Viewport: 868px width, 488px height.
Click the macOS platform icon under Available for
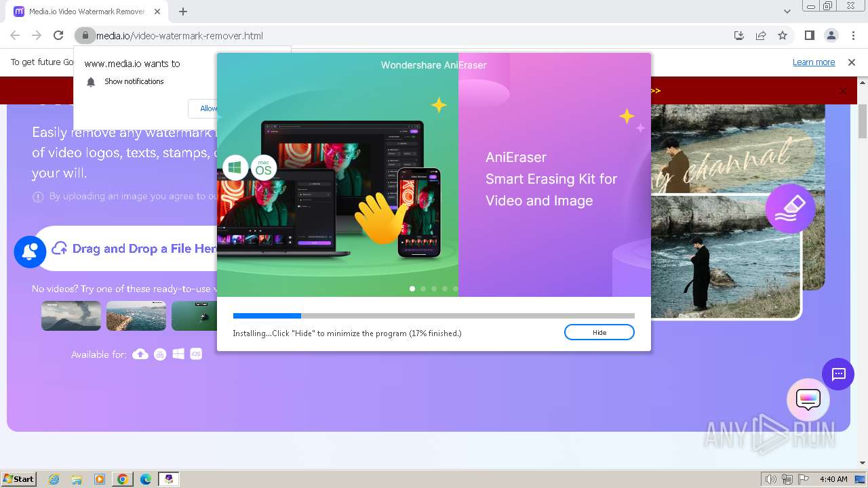coord(160,354)
